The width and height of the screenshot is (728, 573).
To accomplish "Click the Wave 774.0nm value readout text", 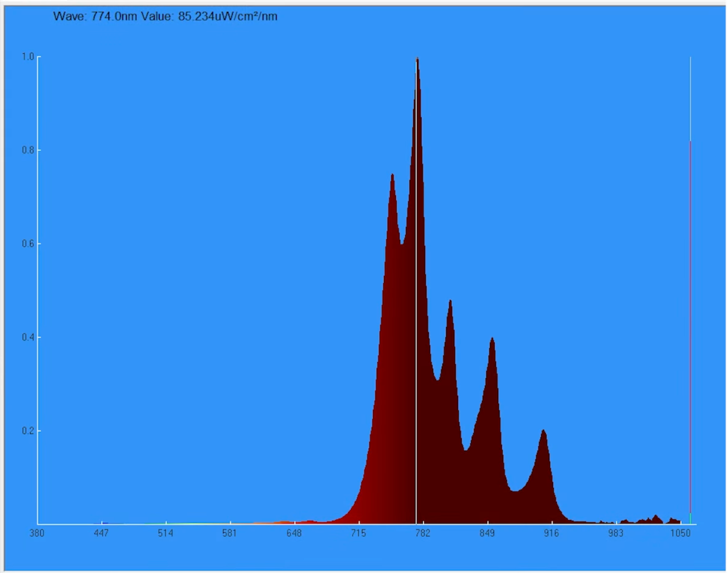I will tap(165, 16).
